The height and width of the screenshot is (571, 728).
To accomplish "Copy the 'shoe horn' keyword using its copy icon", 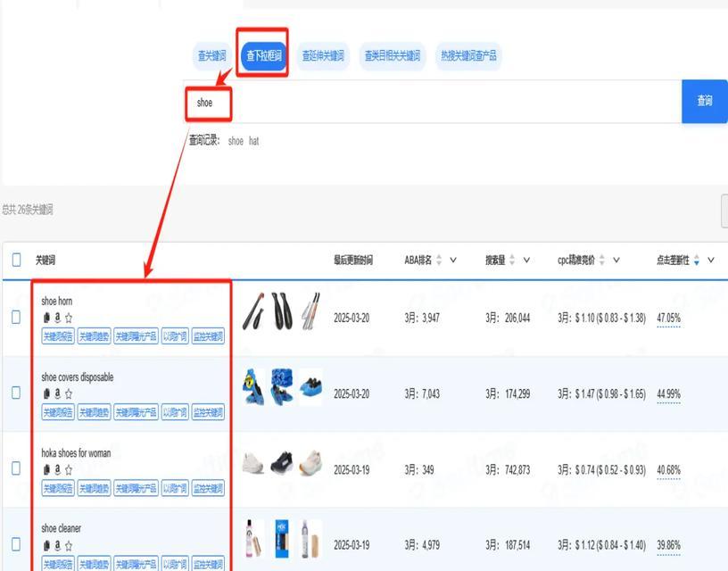I will 46,318.
